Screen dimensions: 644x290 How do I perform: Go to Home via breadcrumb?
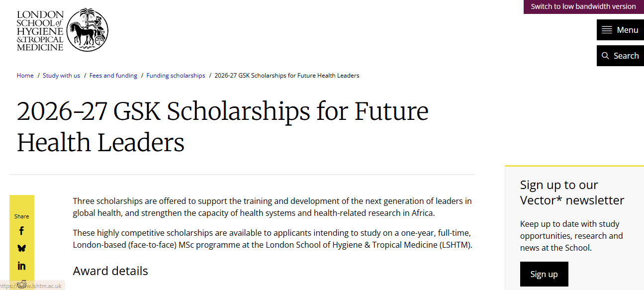click(x=25, y=75)
